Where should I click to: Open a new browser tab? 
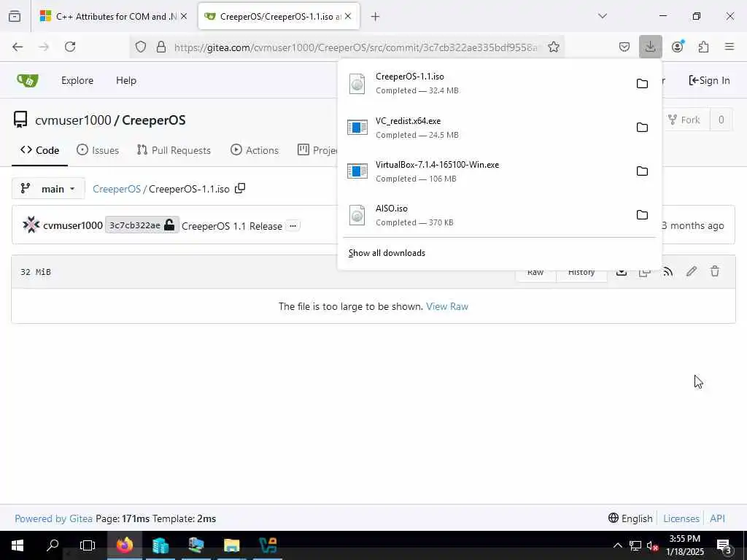click(x=376, y=16)
